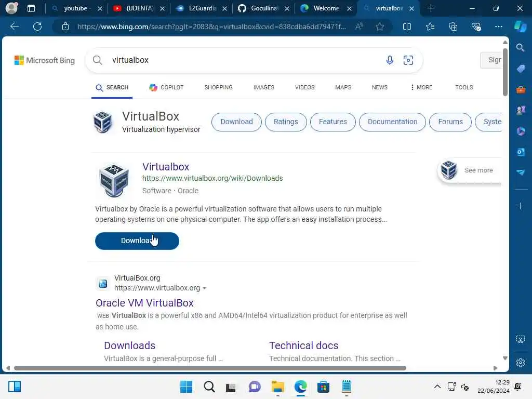Open the TOOLS search menu

tap(464, 87)
